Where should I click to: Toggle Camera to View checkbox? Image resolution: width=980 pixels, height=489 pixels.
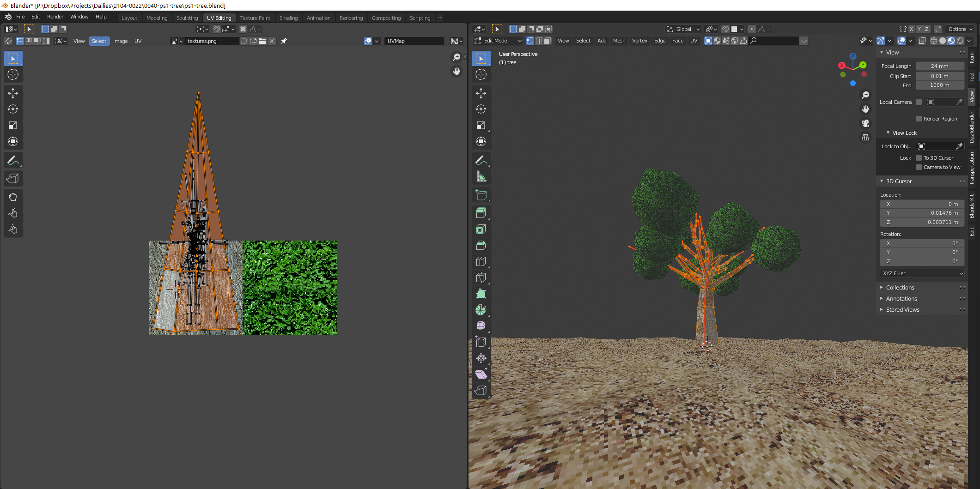[x=919, y=167]
